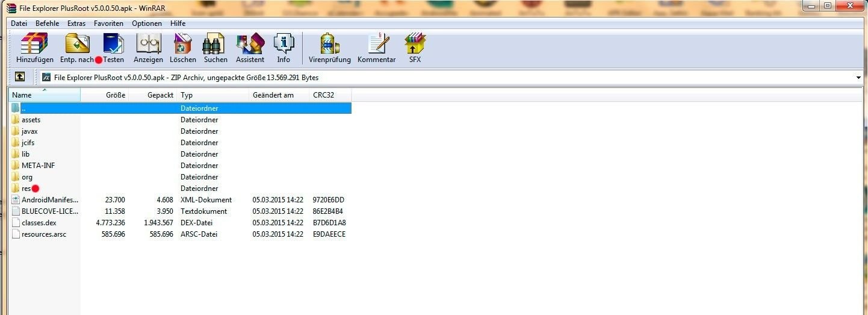Select the jcifs folder icon
Screen dimensions: 868x315
click(x=16, y=143)
